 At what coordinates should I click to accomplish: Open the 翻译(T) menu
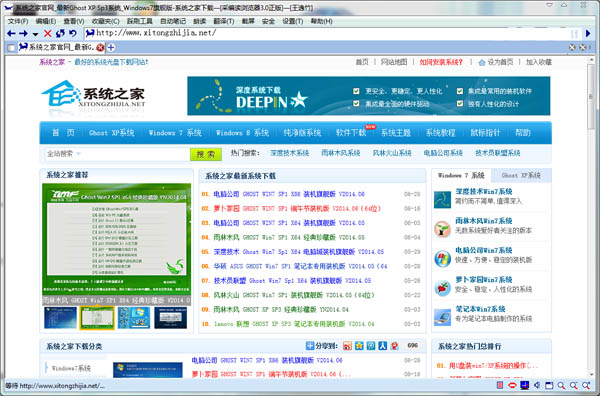click(224, 21)
